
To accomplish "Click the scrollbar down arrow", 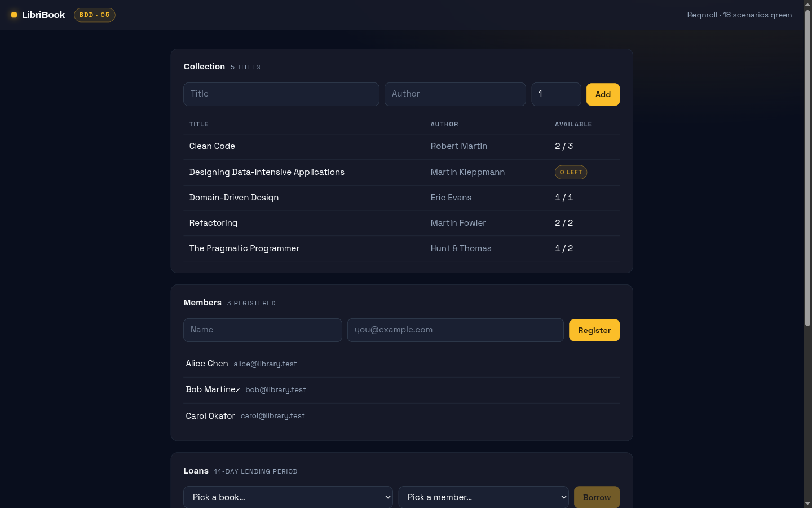I will coord(807,503).
